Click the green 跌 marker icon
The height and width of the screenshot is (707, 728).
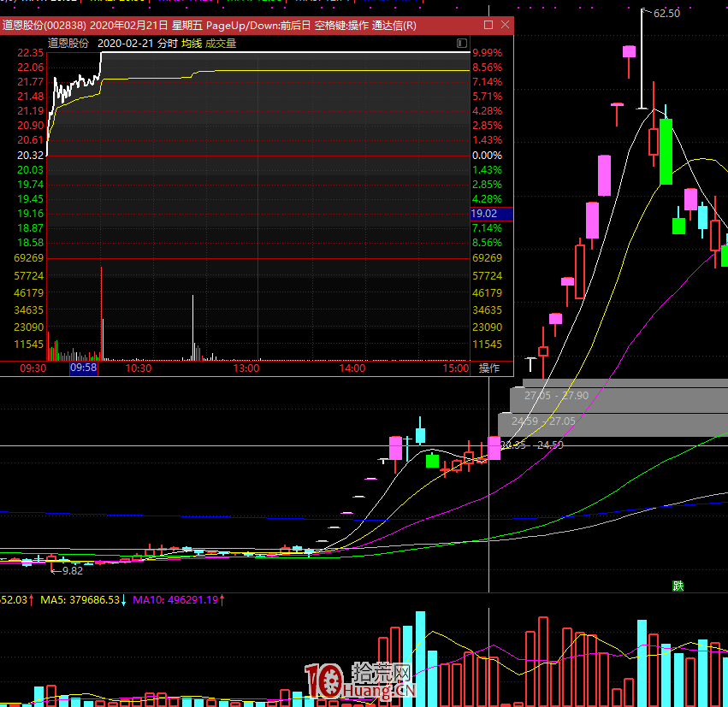pos(678,586)
